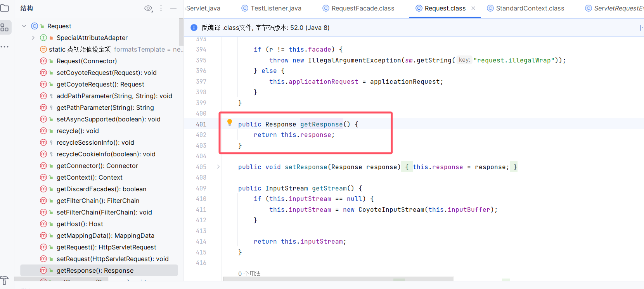The height and width of the screenshot is (289, 644).
Task: Click the getResponse method name in code
Action: pyautogui.click(x=322, y=124)
